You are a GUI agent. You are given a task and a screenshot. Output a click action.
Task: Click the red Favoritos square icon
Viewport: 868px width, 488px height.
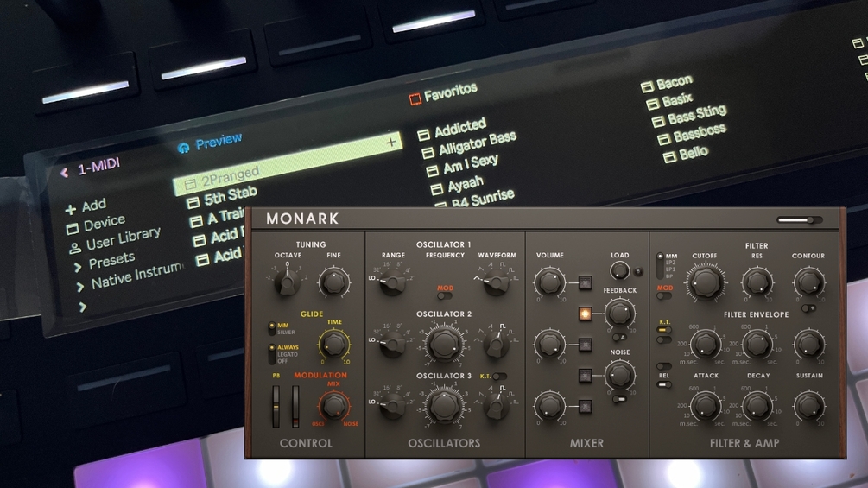pos(415,99)
